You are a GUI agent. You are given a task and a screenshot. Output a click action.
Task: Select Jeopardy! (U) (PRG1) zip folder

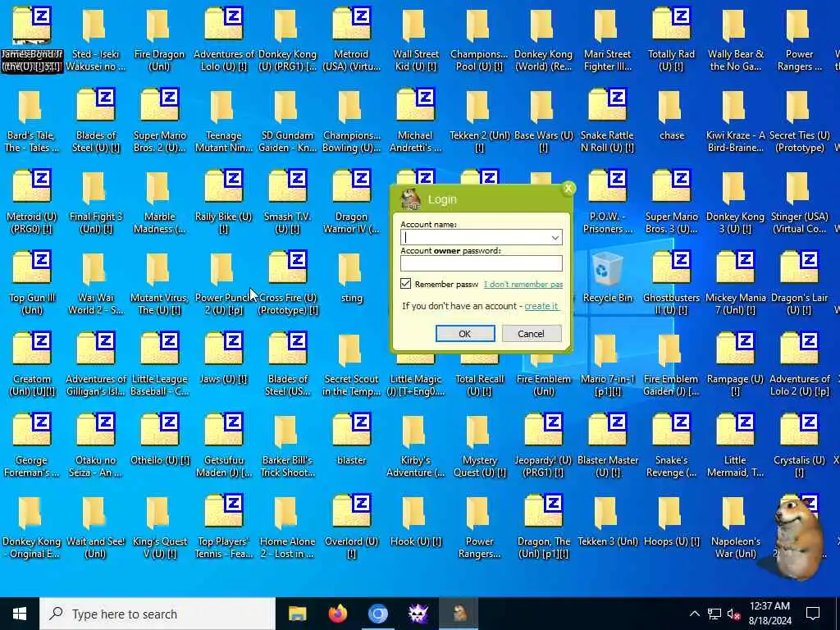click(543, 447)
